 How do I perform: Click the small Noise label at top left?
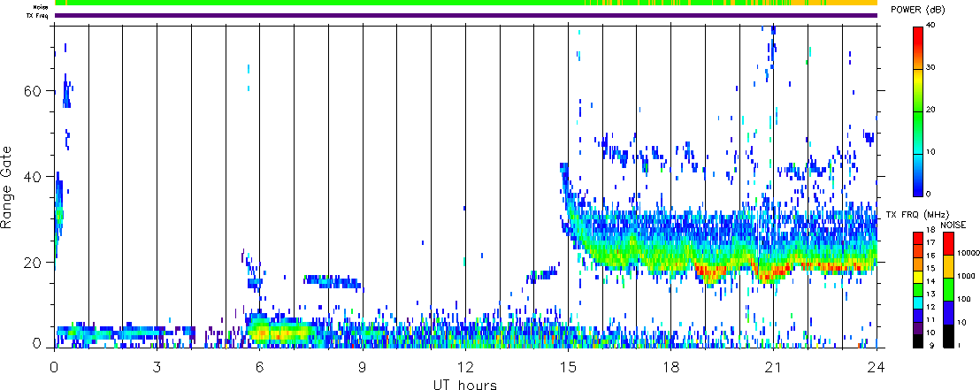click(x=40, y=7)
